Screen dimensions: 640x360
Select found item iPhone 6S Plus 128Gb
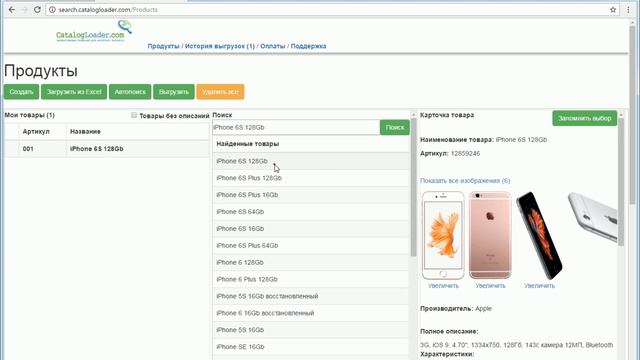(310, 178)
